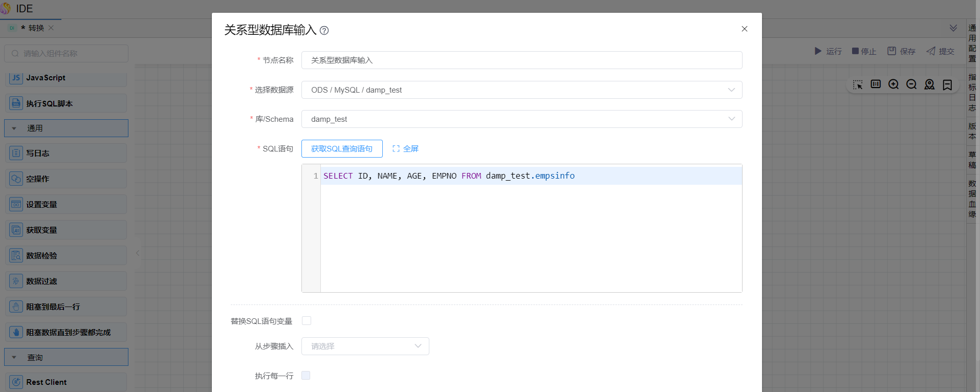The height and width of the screenshot is (392, 980).
Task: Click the 1:1 actual size canvas icon
Action: [876, 84]
